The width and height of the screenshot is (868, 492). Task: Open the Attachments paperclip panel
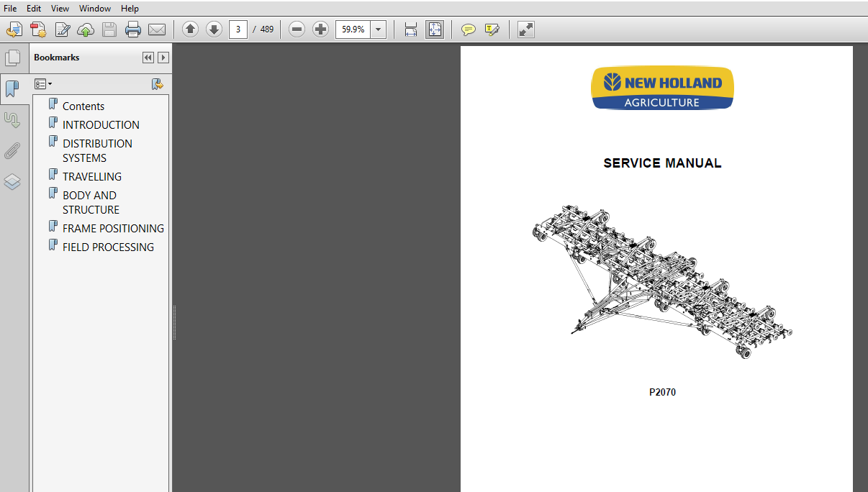[12, 151]
